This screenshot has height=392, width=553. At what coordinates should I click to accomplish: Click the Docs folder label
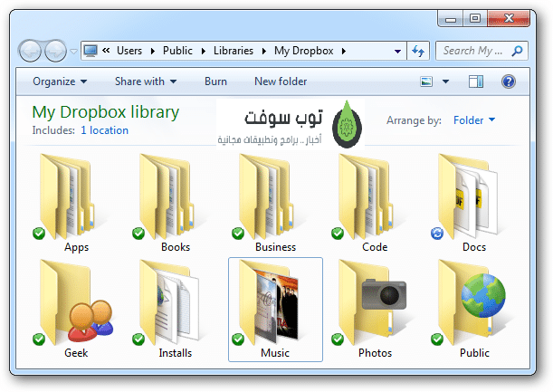[474, 247]
